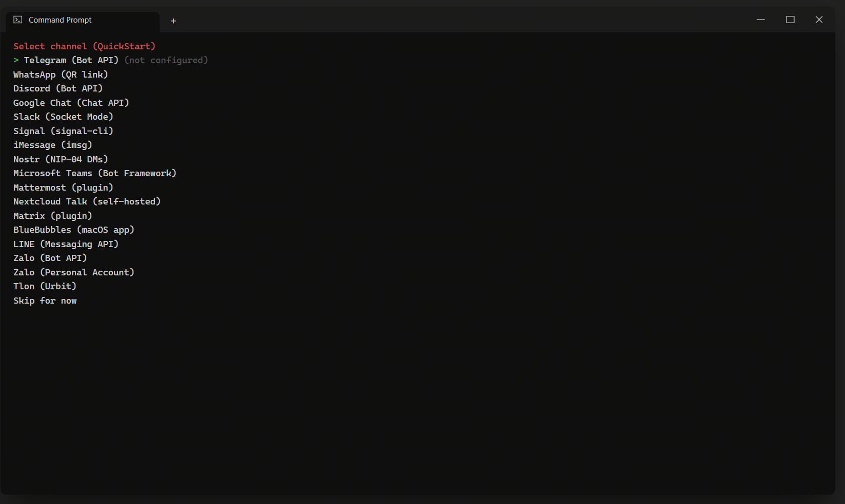This screenshot has width=845, height=504.
Task: Open a new tab with plus button
Action: pos(174,21)
